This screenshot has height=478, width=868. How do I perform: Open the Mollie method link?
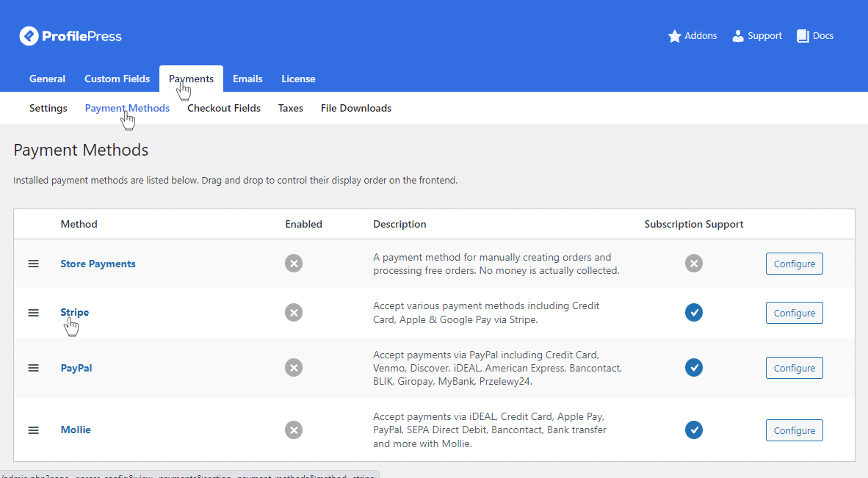tap(76, 430)
